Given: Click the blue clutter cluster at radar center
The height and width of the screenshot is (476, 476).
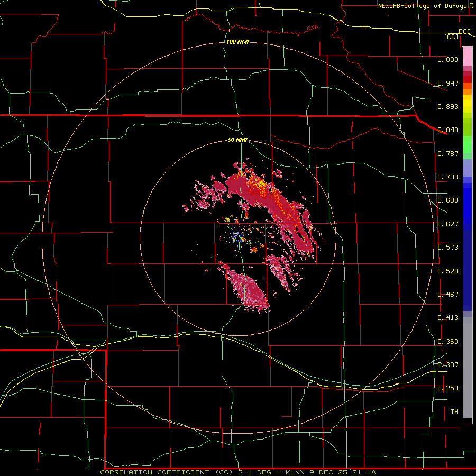Looking at the screenshot, I should 240,237.
